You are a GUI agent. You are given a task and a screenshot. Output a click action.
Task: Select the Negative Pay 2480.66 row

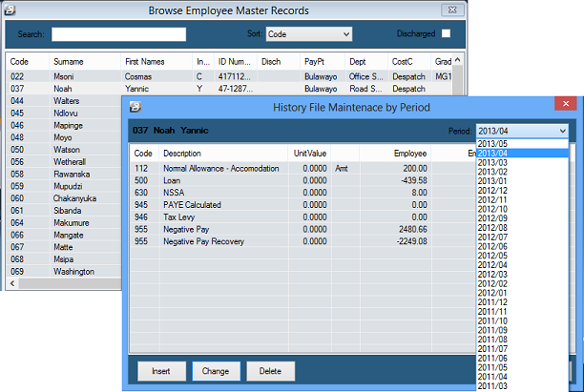tap(302, 229)
